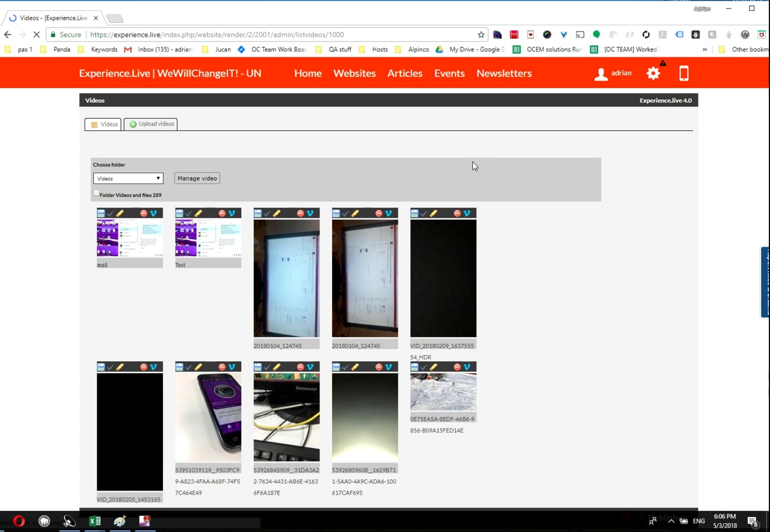
Task: Open the Excel taskbar icon
Action: click(x=94, y=521)
